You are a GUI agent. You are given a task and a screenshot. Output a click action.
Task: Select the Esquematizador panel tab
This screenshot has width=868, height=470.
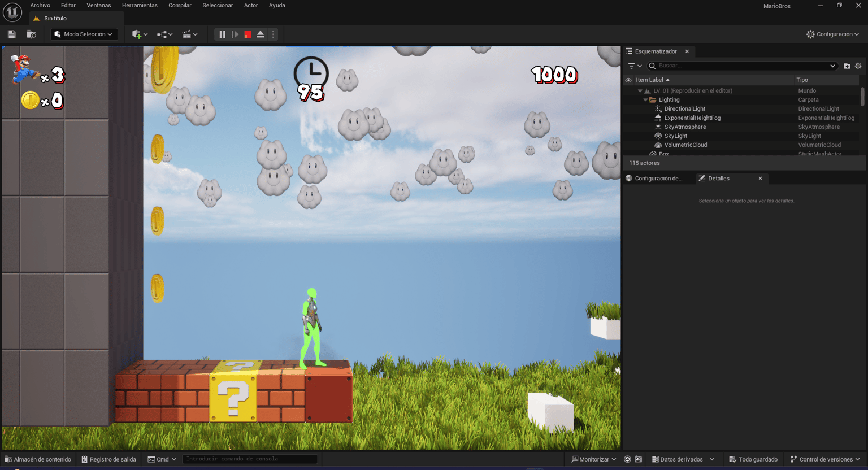click(x=656, y=51)
